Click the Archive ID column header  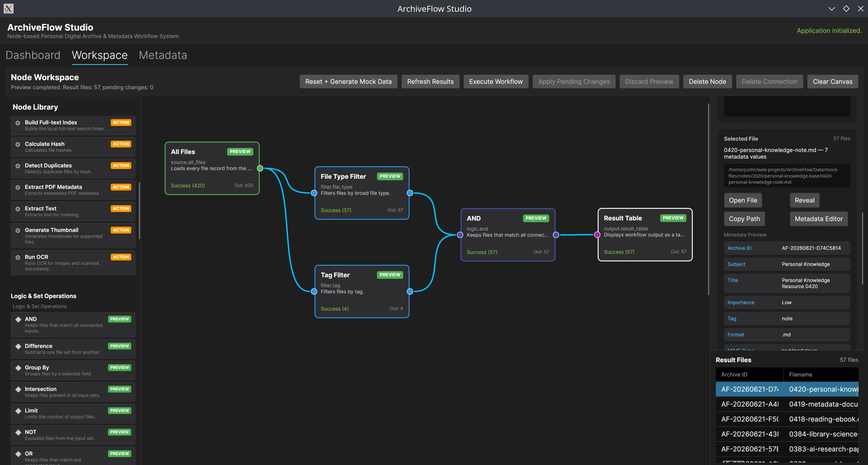749,375
